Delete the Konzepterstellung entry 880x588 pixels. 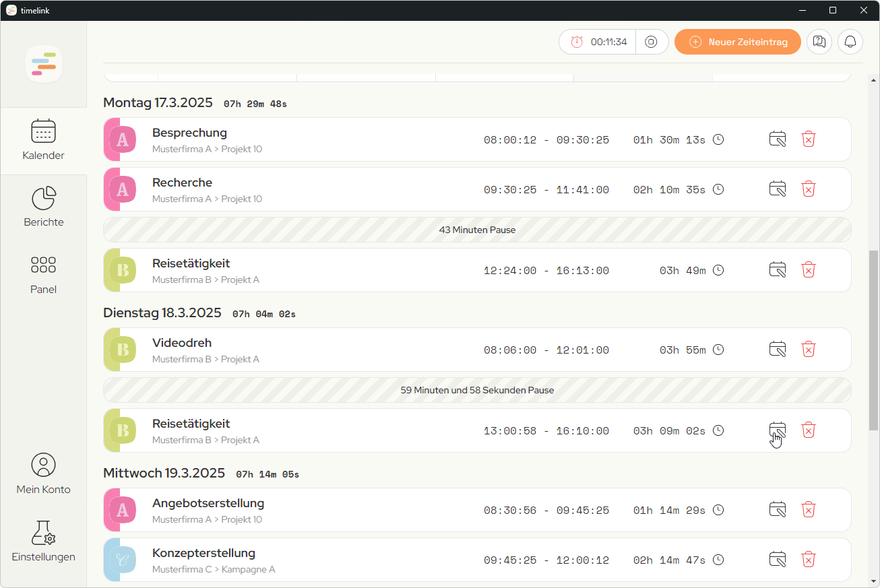tap(809, 560)
